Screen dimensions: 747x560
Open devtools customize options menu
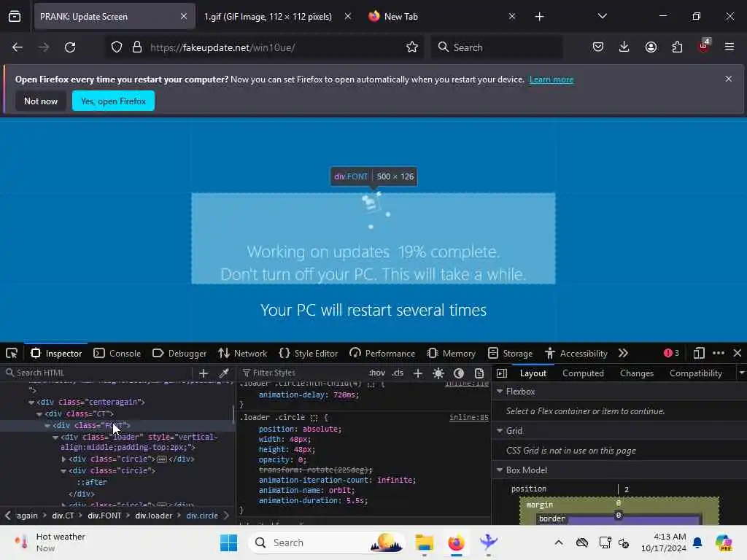(719, 354)
